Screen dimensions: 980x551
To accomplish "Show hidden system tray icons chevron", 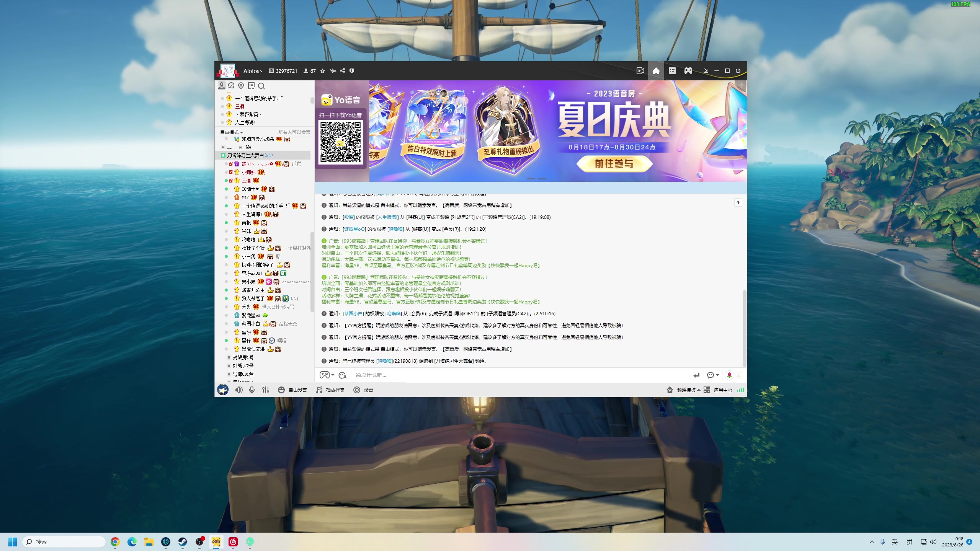I will (872, 542).
